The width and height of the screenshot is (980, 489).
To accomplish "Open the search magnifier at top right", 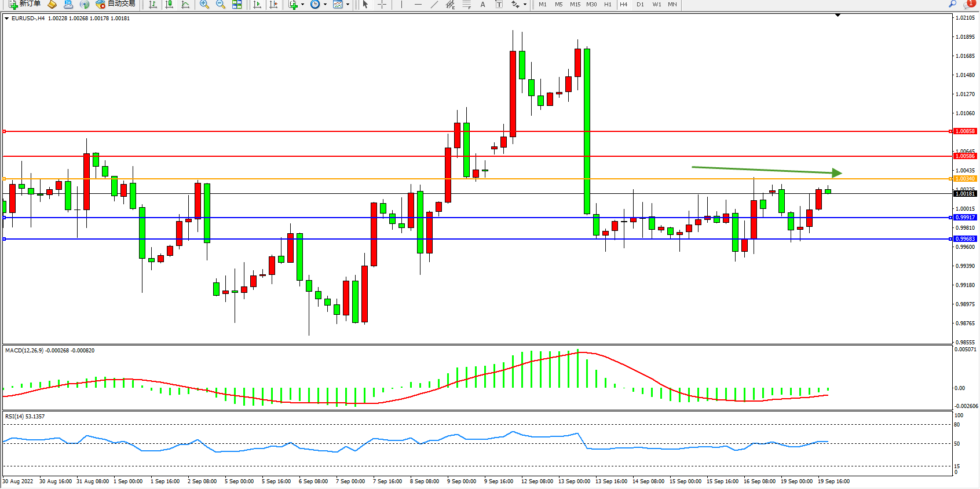I will [952, 4].
